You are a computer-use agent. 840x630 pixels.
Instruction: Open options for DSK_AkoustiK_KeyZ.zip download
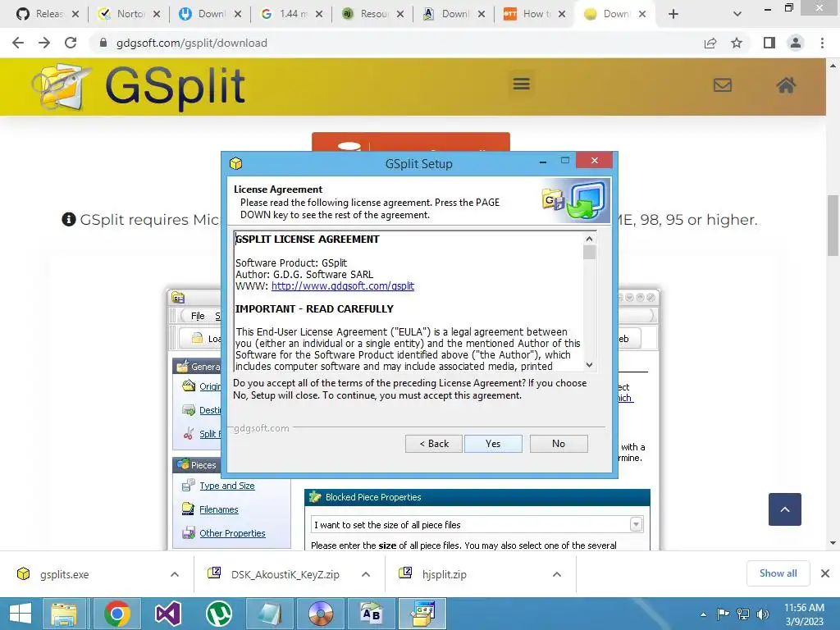[366, 574]
